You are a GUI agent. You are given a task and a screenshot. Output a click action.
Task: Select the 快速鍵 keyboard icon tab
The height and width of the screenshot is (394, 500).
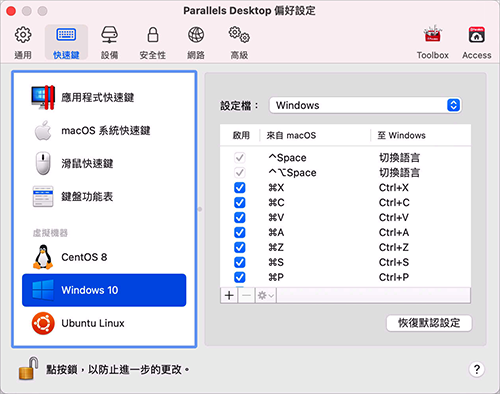pyautogui.click(x=66, y=35)
